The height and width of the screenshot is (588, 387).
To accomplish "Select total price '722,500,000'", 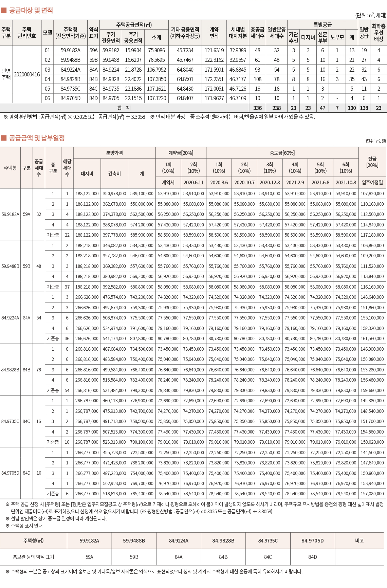I will pos(142,453).
